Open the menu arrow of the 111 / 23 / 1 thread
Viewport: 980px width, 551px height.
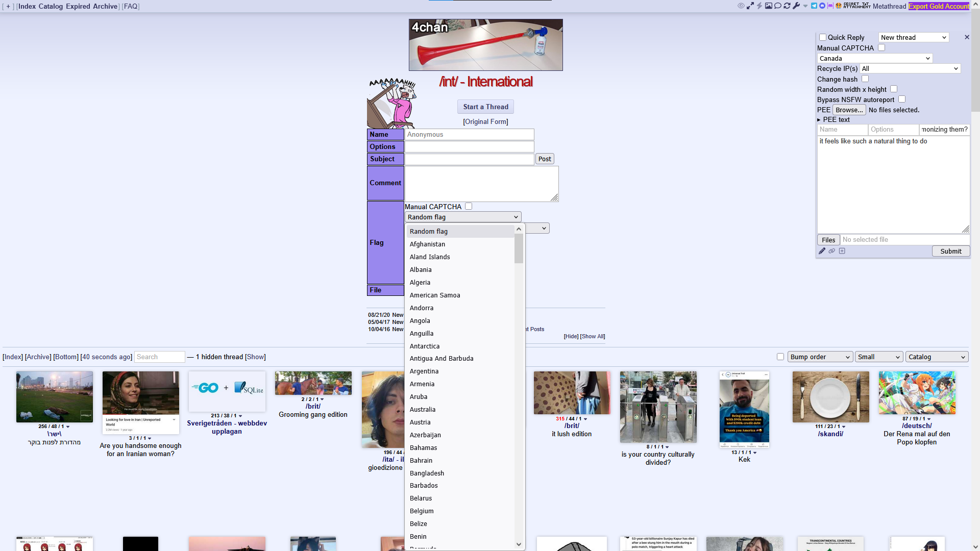pyautogui.click(x=844, y=427)
